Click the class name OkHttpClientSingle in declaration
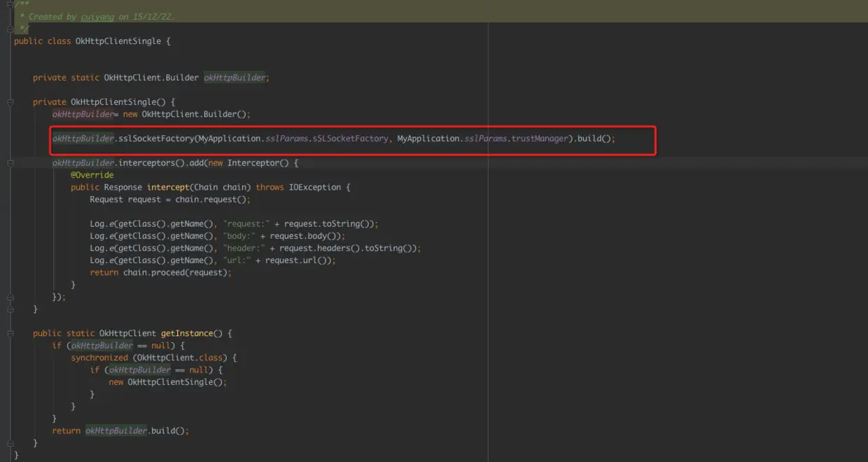868x462 pixels. coord(118,41)
